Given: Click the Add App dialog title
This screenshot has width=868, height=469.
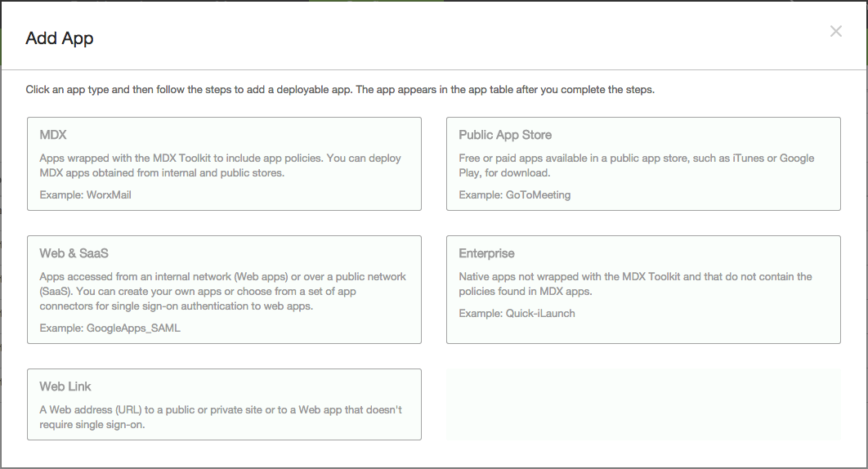Looking at the screenshot, I should click(60, 38).
